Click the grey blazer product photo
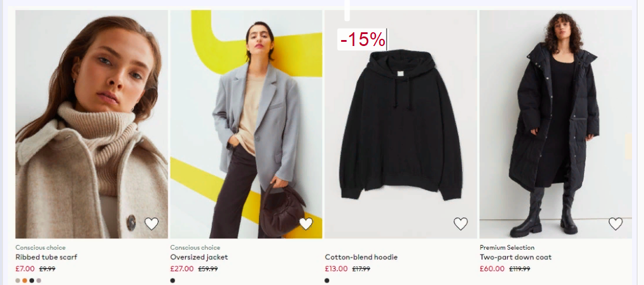The image size is (644, 285). pyautogui.click(x=247, y=124)
